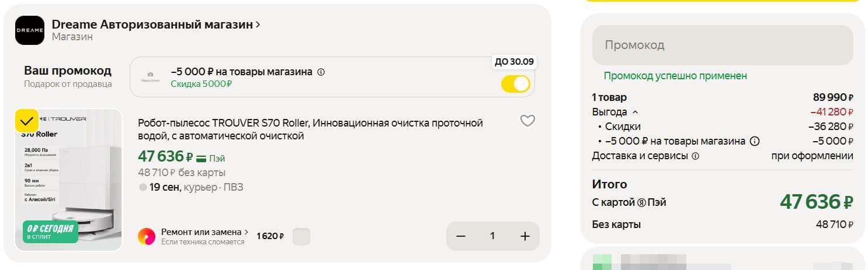Open the TROUVER S70 Roller product title
The width and height of the screenshot is (868, 270).
coord(311,129)
